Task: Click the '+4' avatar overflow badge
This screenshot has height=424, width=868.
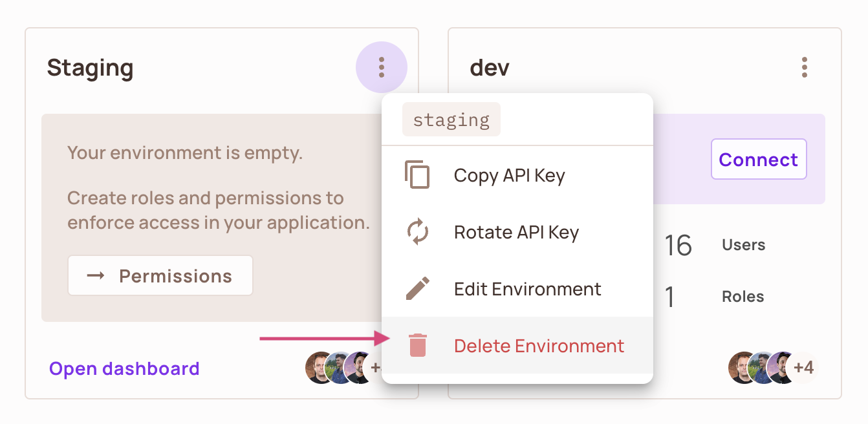Action: (803, 368)
